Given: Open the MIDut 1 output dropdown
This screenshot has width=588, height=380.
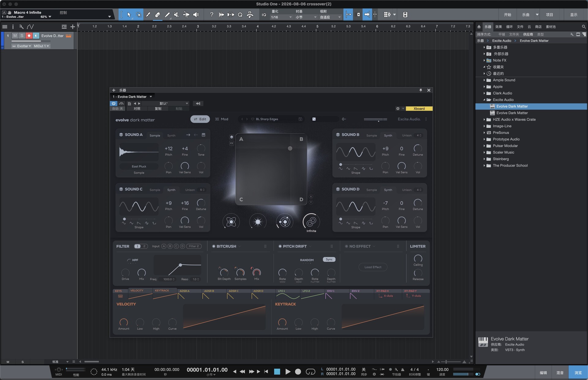Looking at the screenshot, I should point(41,46).
